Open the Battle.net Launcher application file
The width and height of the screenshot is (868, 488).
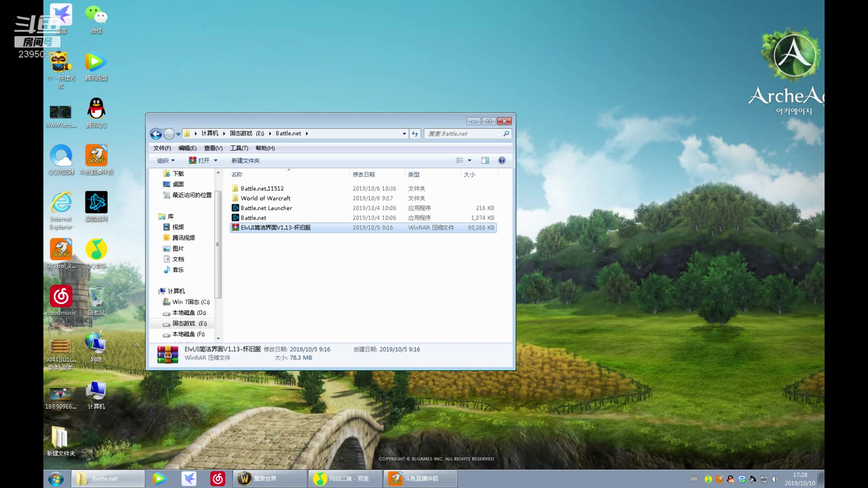(x=266, y=208)
